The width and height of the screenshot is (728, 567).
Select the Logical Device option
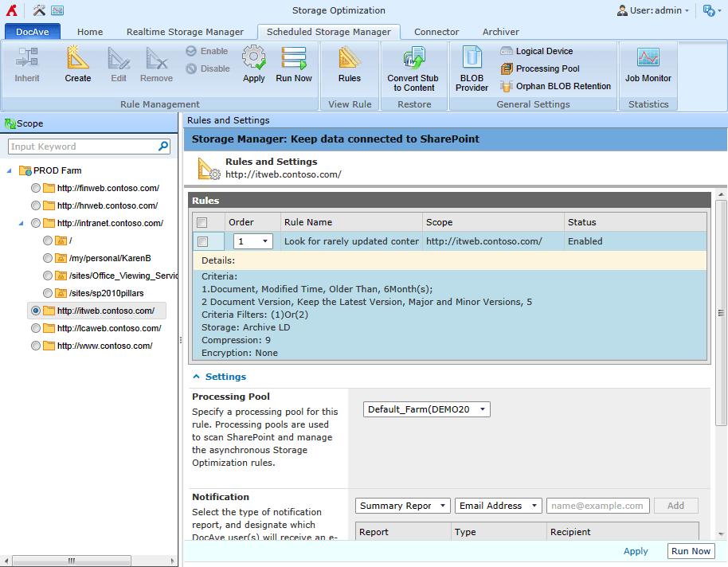click(x=543, y=50)
